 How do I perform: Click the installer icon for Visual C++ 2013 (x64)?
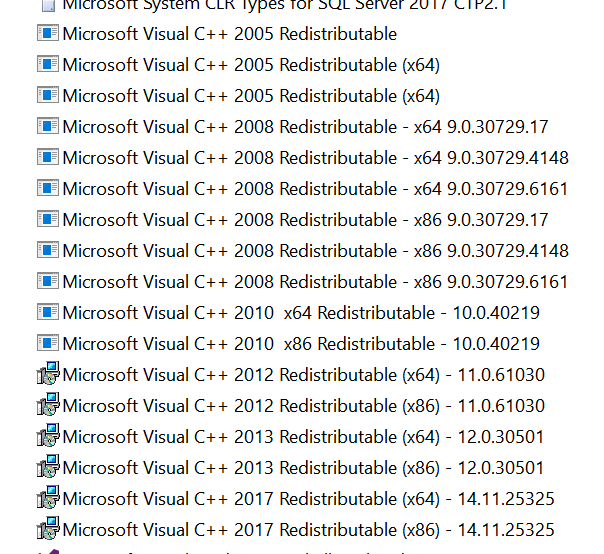[x=48, y=437]
